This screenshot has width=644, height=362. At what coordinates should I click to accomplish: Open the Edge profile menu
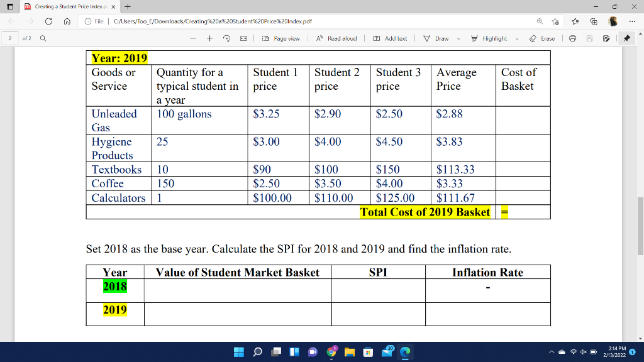(613, 21)
